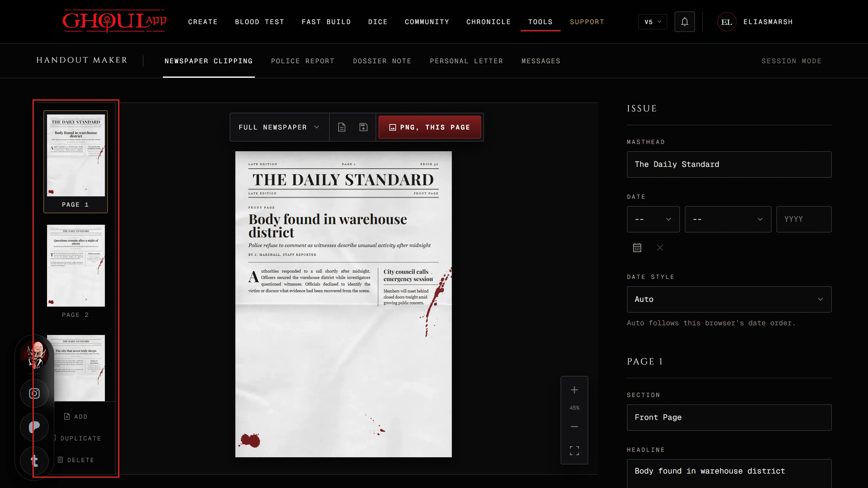Click the YYYY year input field
Viewport: 868px width, 488px height.
[x=804, y=219]
